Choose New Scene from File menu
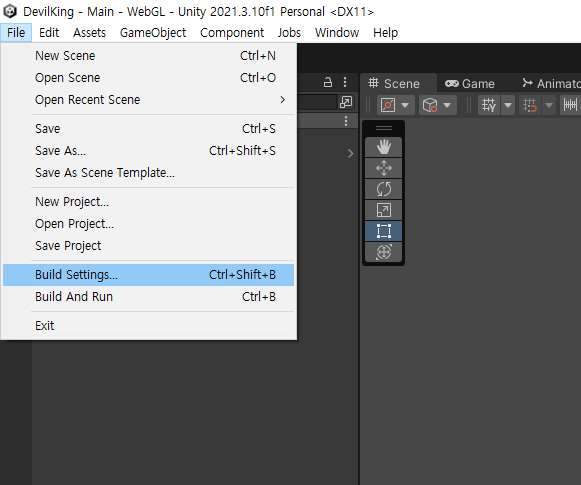 (148, 56)
